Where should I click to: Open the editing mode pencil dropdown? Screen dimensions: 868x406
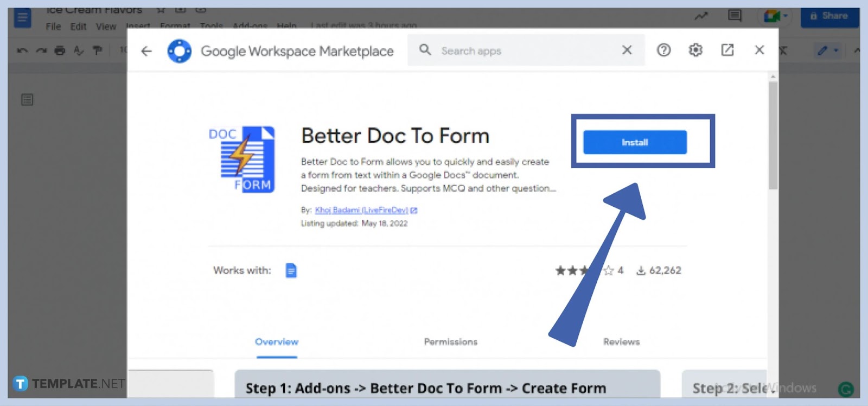[828, 50]
